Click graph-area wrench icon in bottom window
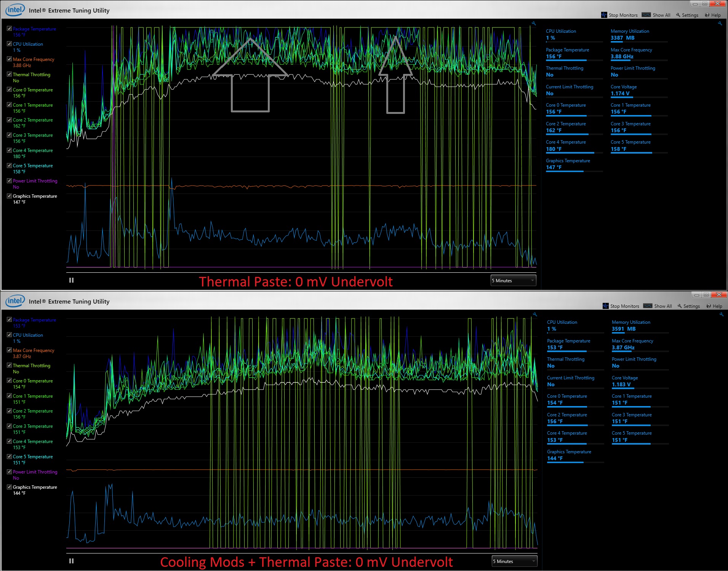Screen dimensions: 728x571 (535, 315)
